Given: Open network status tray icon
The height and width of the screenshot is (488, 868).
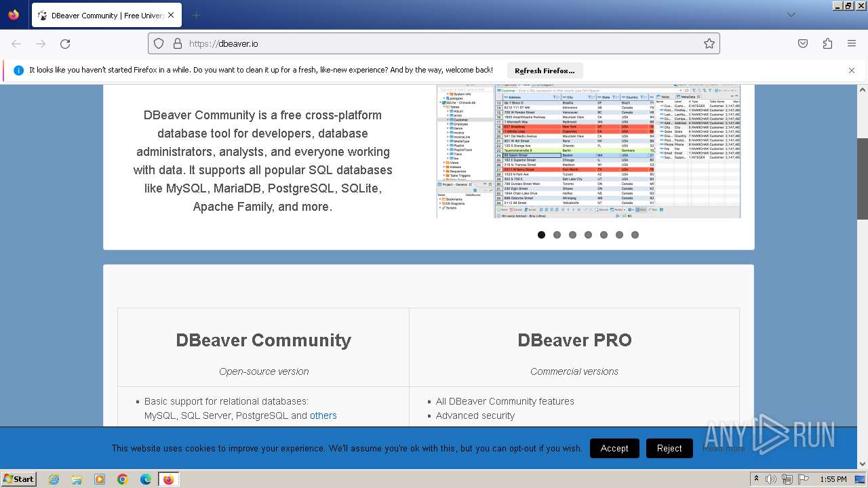Looking at the screenshot, I should point(787,479).
